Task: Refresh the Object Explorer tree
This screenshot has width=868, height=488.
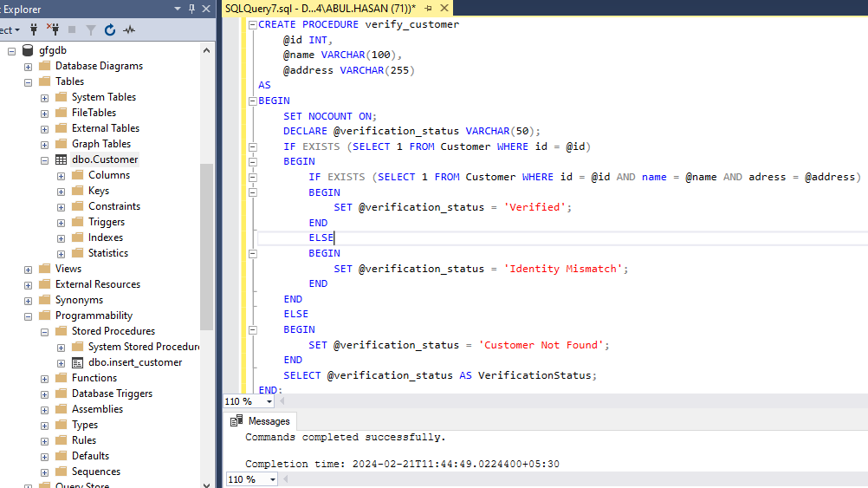Action: click(110, 29)
